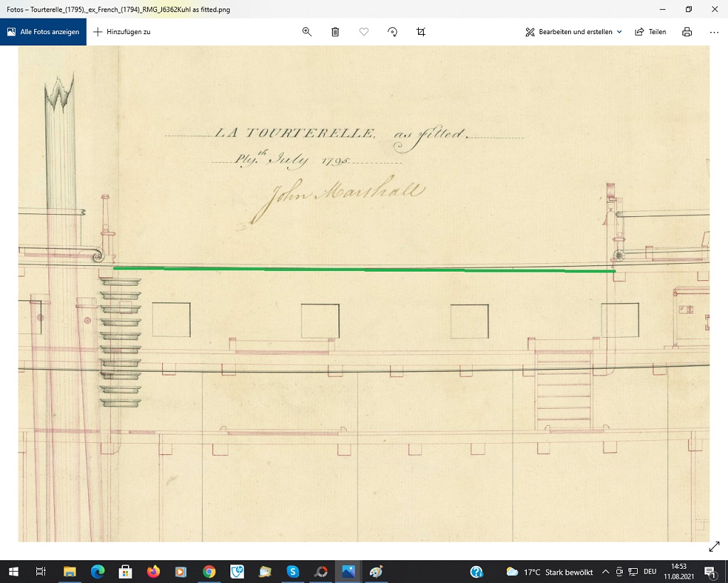
Task: Enter fullscreen with diagonal arrows icon
Action: (714, 547)
